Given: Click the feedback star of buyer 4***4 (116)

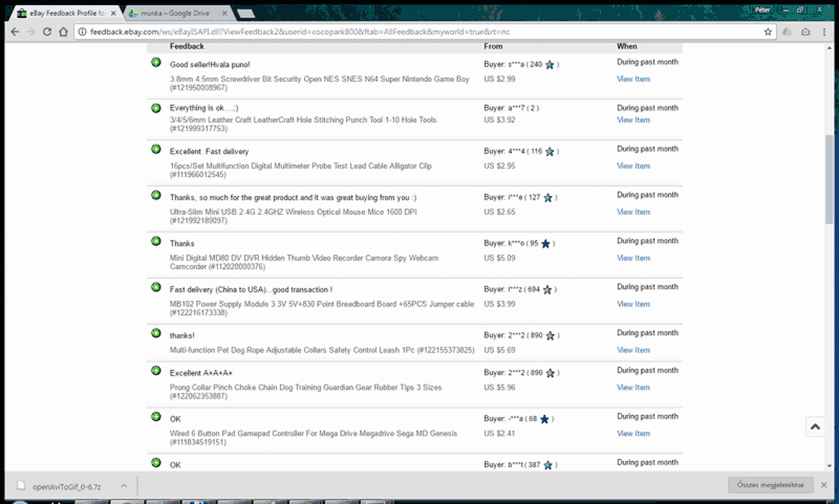Looking at the screenshot, I should coord(549,152).
